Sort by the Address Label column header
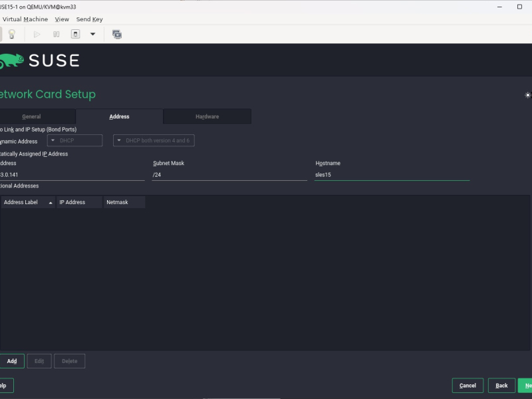 pos(28,202)
